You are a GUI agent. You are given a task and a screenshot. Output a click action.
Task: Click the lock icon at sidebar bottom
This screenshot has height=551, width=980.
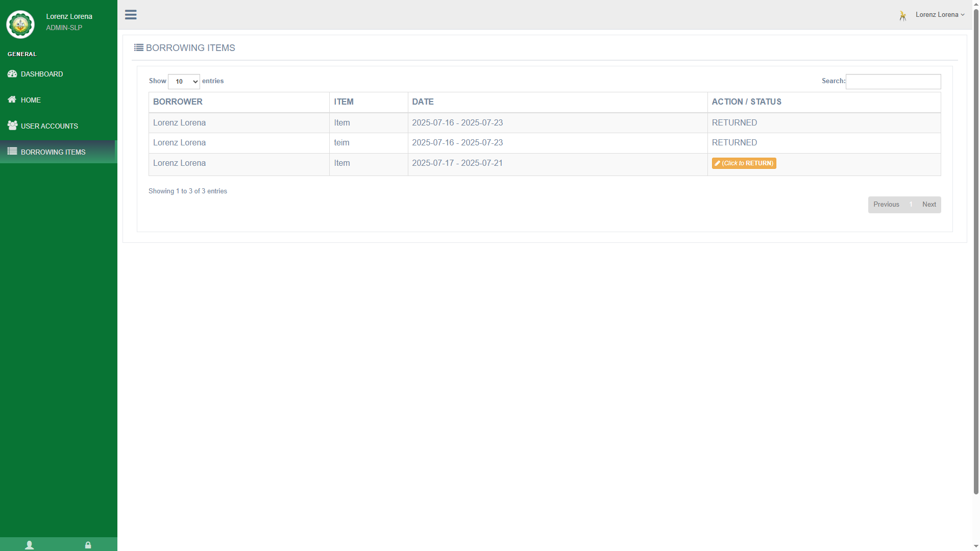[x=88, y=545]
